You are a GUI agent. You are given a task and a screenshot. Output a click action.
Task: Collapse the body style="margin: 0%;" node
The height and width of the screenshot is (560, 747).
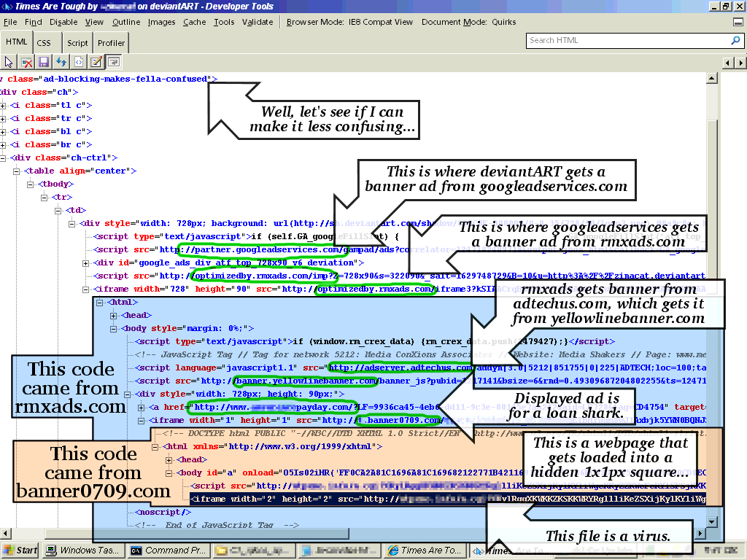[113, 329]
